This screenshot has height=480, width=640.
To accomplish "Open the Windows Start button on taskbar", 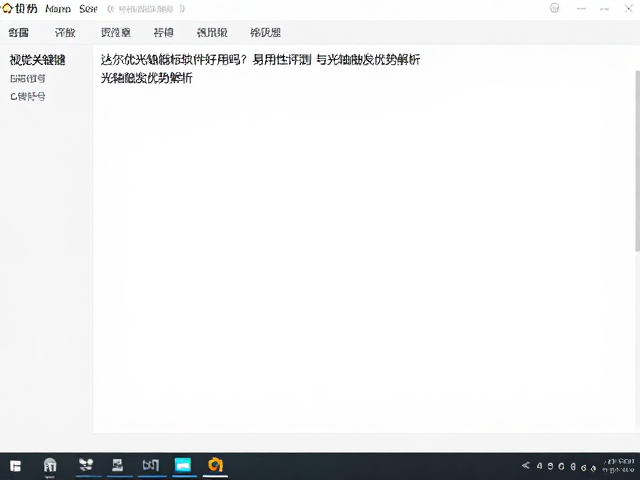I will tap(16, 466).
